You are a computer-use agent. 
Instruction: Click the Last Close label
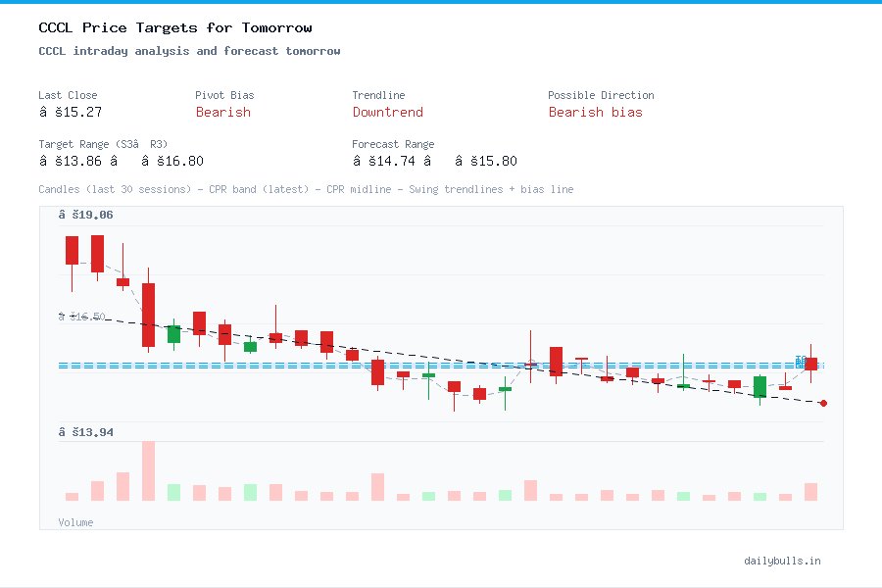pos(68,95)
